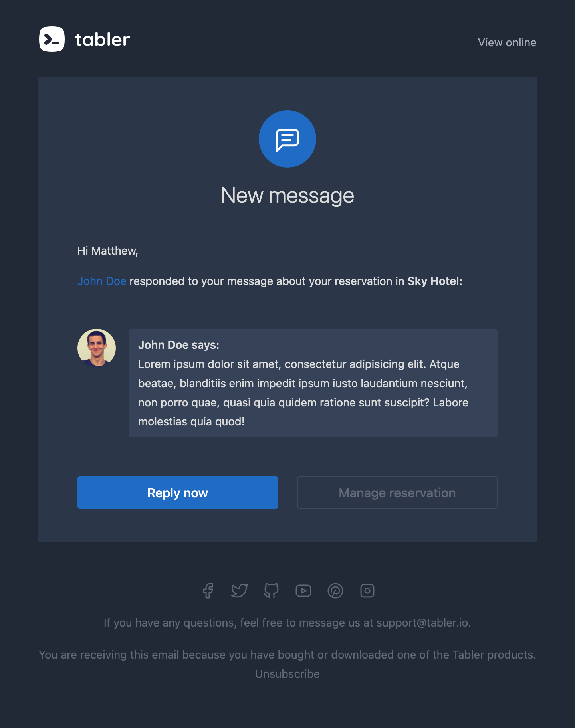Open Manage reservation button
Image resolution: width=575 pixels, height=728 pixels.
[x=397, y=493]
